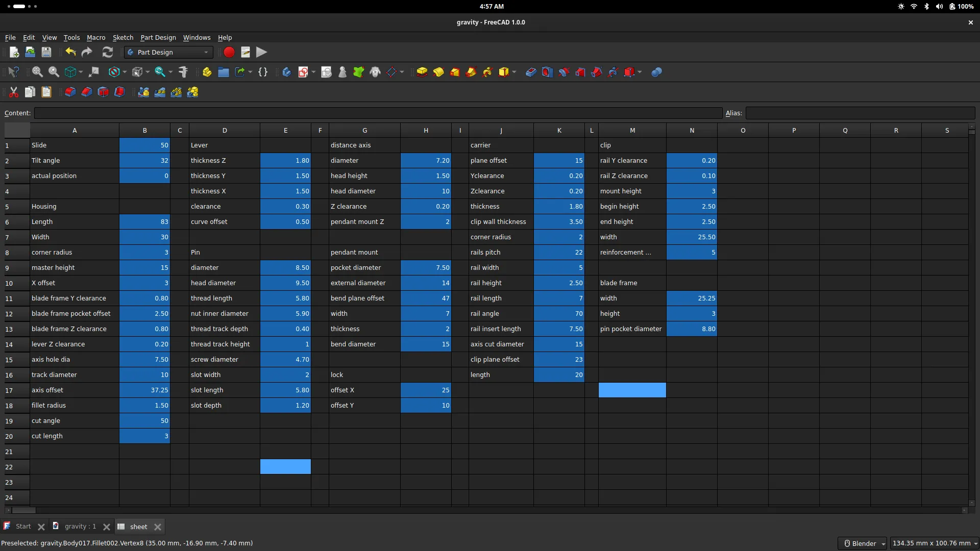Open the Boolean operation tool

tap(657, 72)
